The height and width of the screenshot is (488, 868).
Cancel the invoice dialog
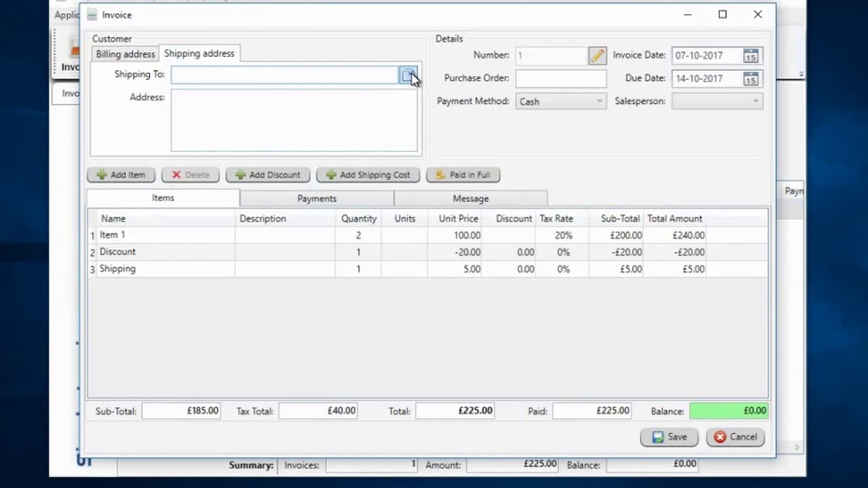[736, 437]
